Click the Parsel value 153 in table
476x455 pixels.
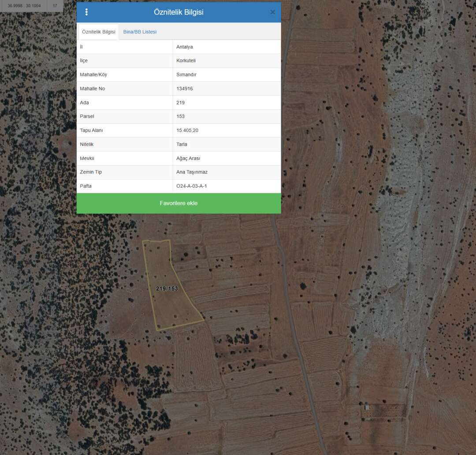pyautogui.click(x=181, y=116)
